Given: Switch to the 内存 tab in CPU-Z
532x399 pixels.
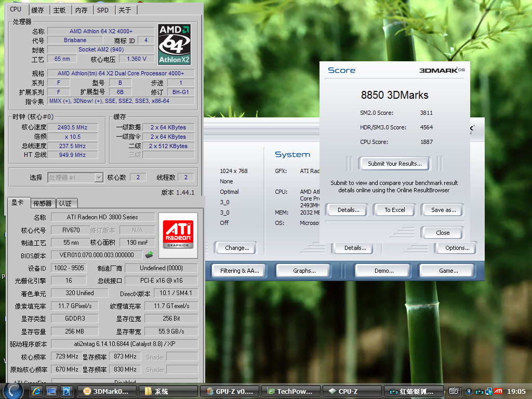Looking at the screenshot, I should [x=81, y=10].
